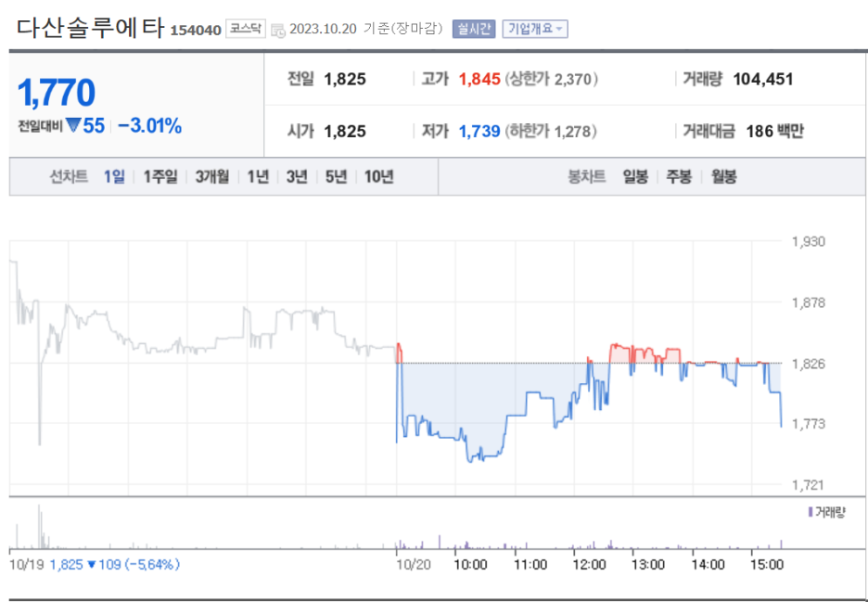This screenshot has height=602, width=868.
Task: Click the 저가 value 1,739
Action: point(479,132)
